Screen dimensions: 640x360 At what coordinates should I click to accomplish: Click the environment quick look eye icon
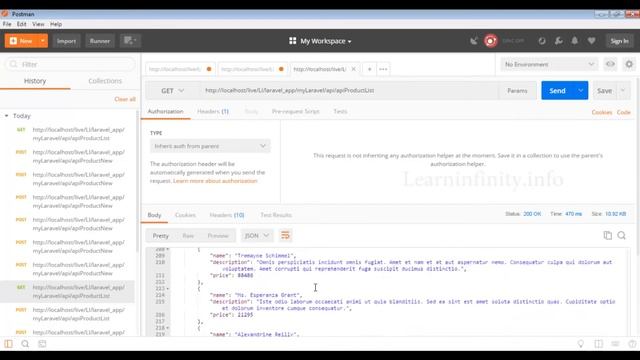(x=610, y=64)
